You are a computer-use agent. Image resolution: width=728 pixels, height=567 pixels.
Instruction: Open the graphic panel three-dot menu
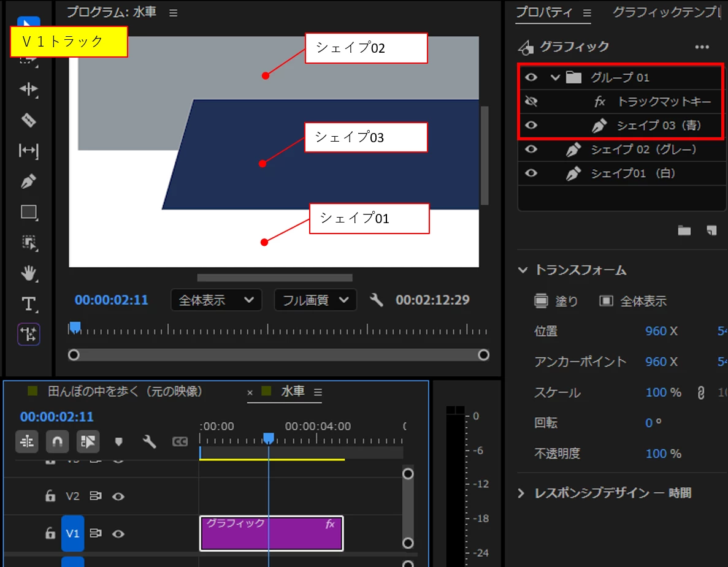(x=702, y=47)
